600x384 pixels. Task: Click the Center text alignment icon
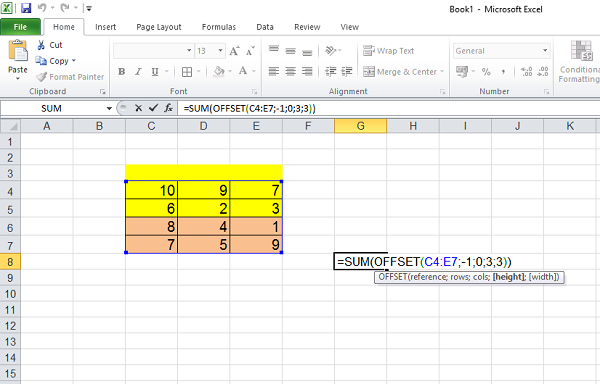tap(290, 72)
